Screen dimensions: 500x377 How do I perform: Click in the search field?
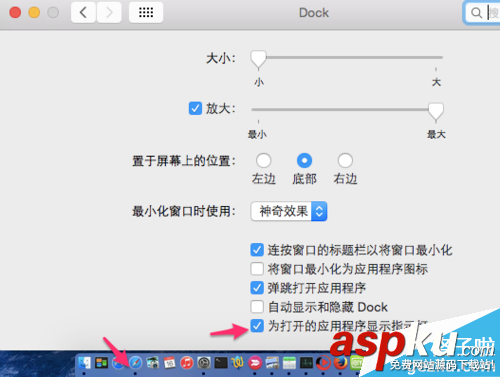483,13
